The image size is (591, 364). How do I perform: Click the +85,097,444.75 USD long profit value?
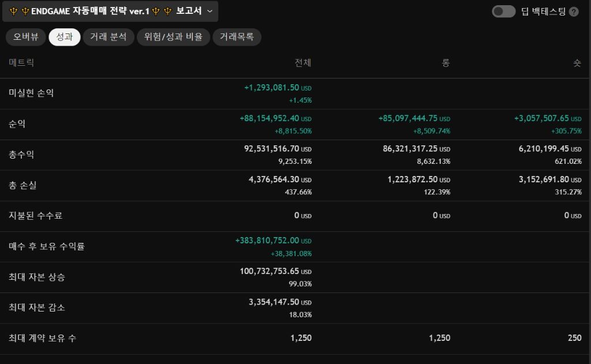414,118
